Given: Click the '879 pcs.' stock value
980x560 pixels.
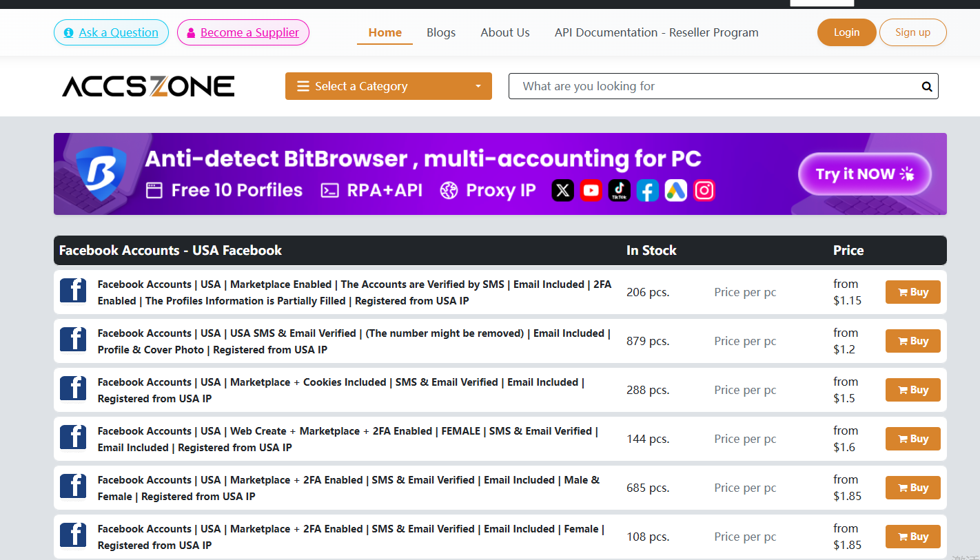Looking at the screenshot, I should tap(648, 341).
